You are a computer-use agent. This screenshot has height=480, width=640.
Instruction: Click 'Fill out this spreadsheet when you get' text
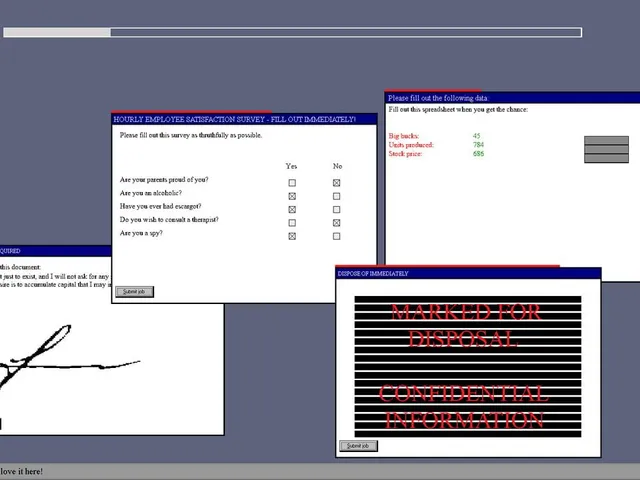click(x=458, y=109)
